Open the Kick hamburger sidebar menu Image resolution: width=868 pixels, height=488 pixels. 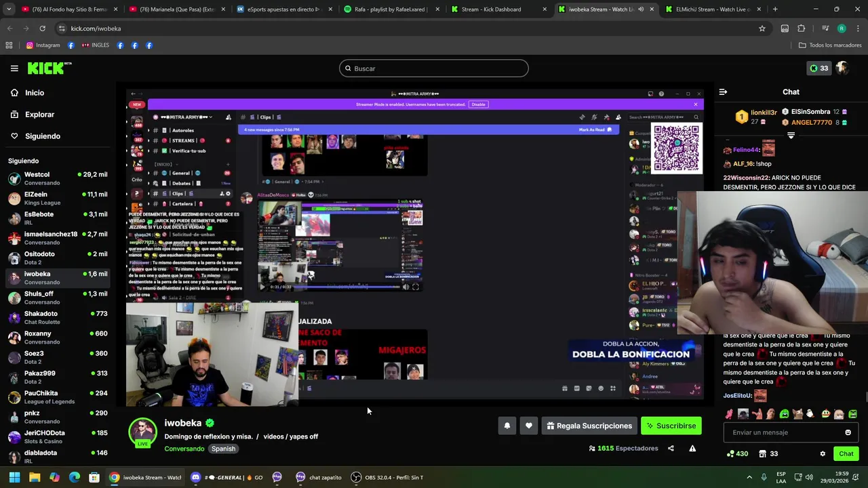point(14,68)
